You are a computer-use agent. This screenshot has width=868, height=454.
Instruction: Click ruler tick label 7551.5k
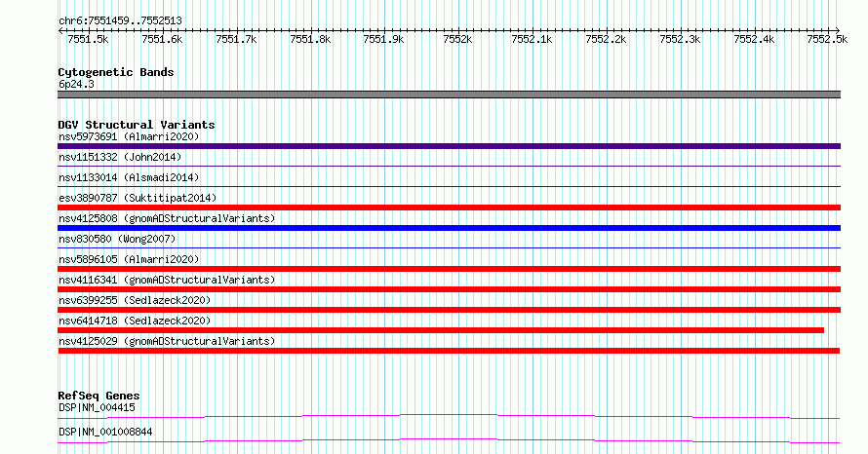tap(88, 39)
